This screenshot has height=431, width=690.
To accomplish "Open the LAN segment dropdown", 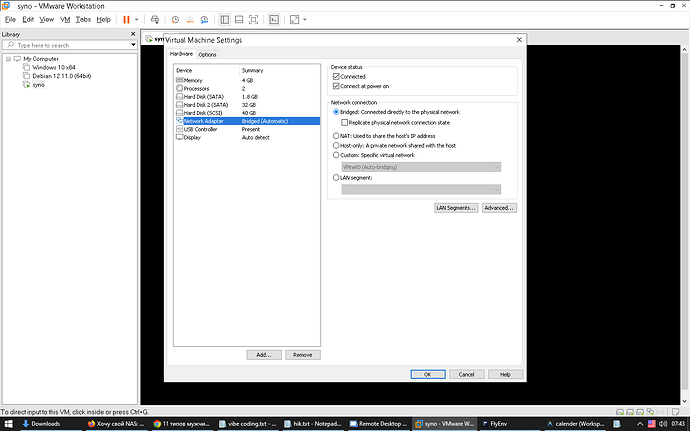I will tap(421, 189).
